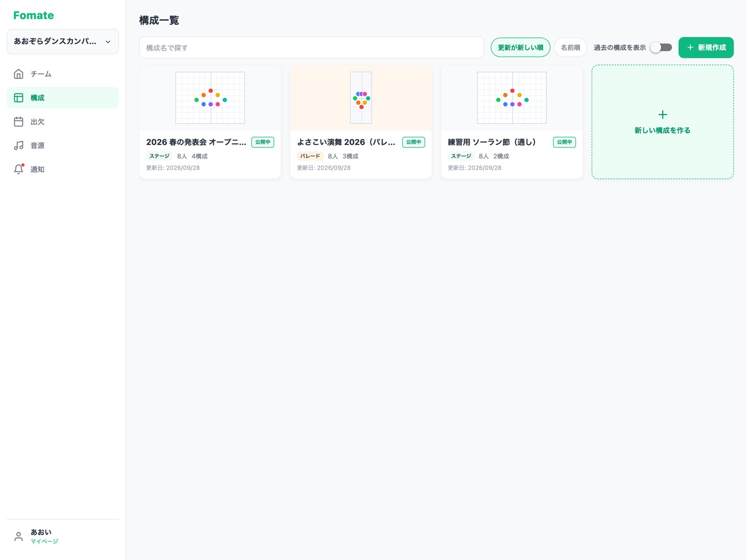
Task: Click the calendar icon beside 出欠
Action: click(x=19, y=122)
